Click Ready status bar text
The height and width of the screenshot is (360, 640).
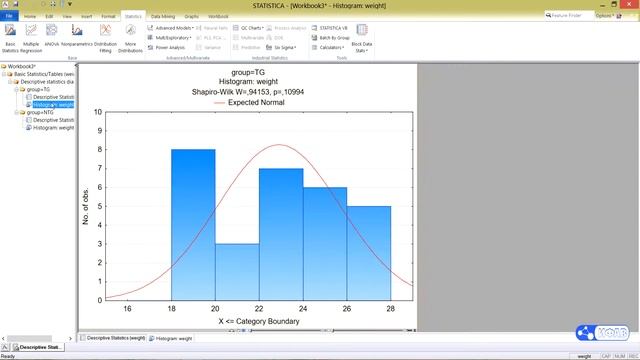[8, 356]
